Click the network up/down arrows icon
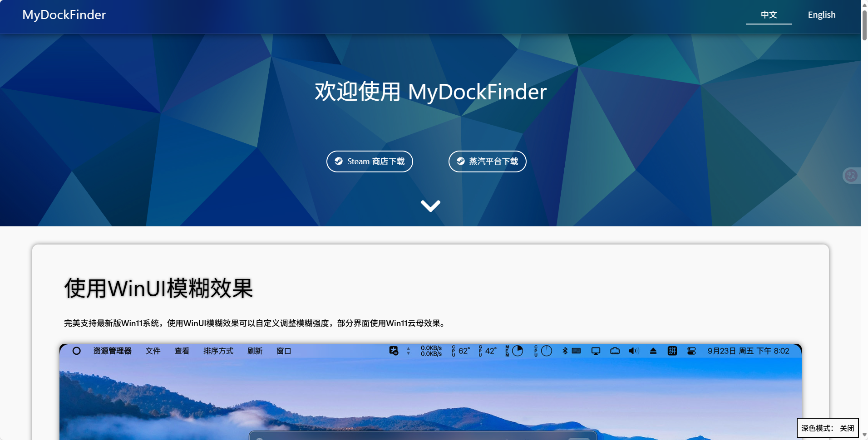Image resolution: width=868 pixels, height=440 pixels. (x=409, y=351)
